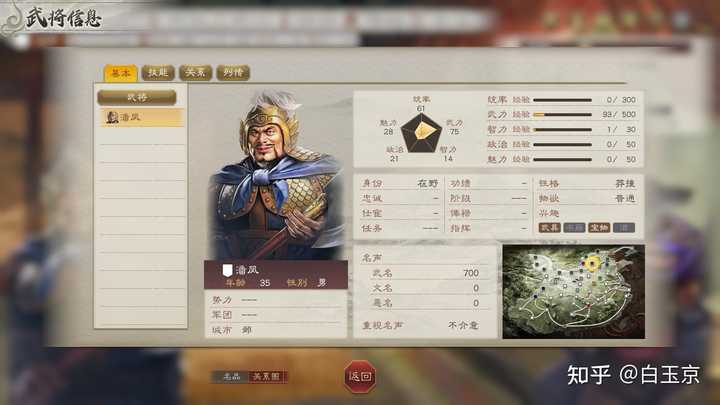The width and height of the screenshot is (720, 405).
Task: Toggle the 名品 view at bottom
Action: click(231, 377)
